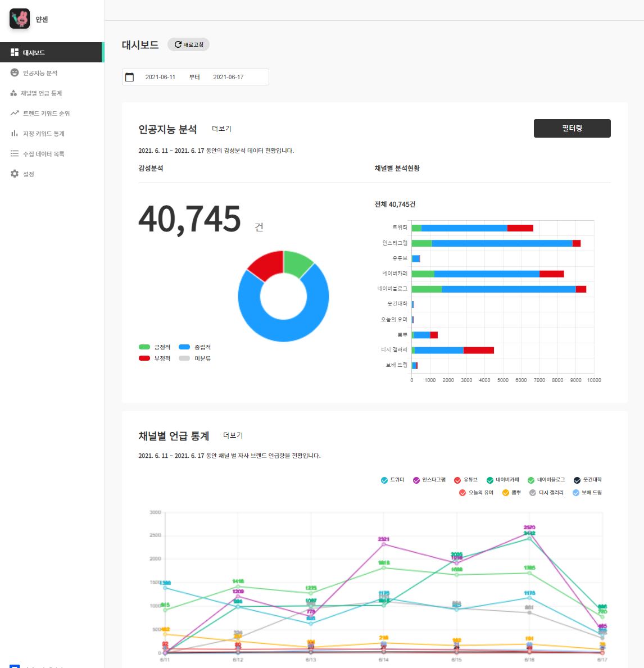Open 설정 gear icon

[15, 174]
